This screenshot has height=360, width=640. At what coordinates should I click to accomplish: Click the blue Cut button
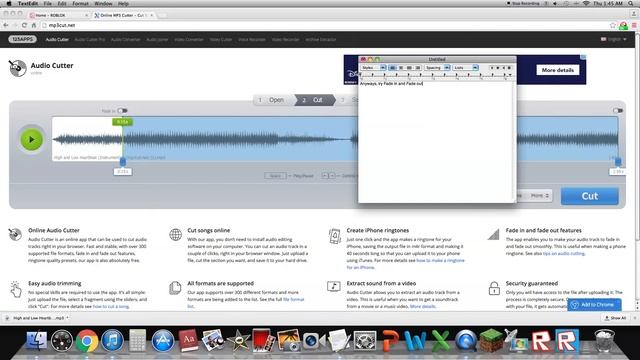(x=589, y=196)
